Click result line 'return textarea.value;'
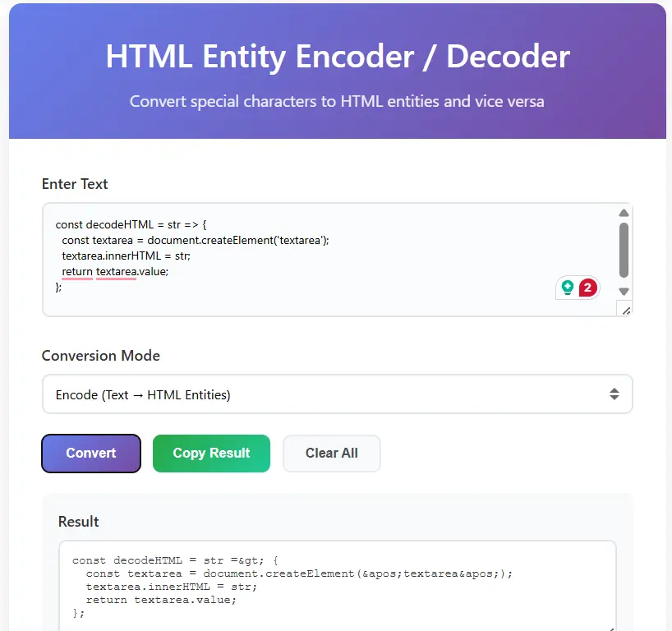Viewport: 672px width, 631px height. (161, 600)
